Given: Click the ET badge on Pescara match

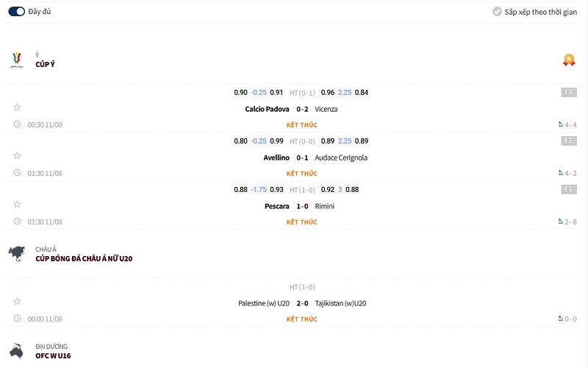Looking at the screenshot, I should tap(568, 190).
